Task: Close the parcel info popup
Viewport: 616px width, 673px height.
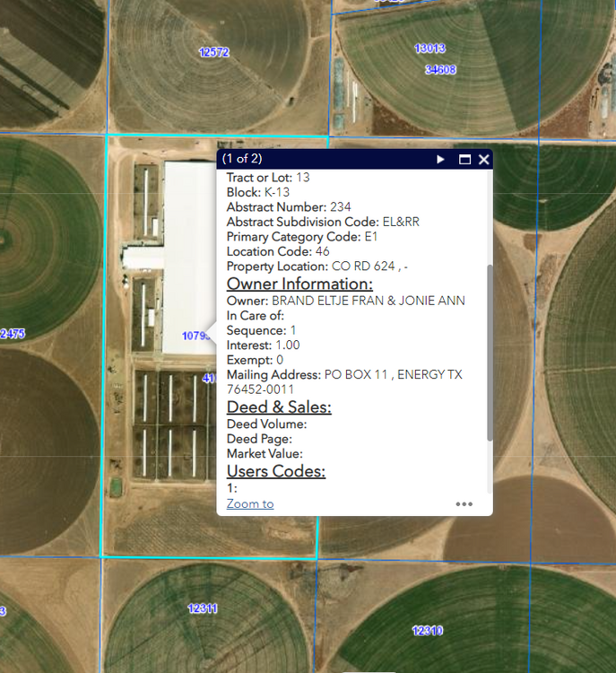Action: (484, 160)
